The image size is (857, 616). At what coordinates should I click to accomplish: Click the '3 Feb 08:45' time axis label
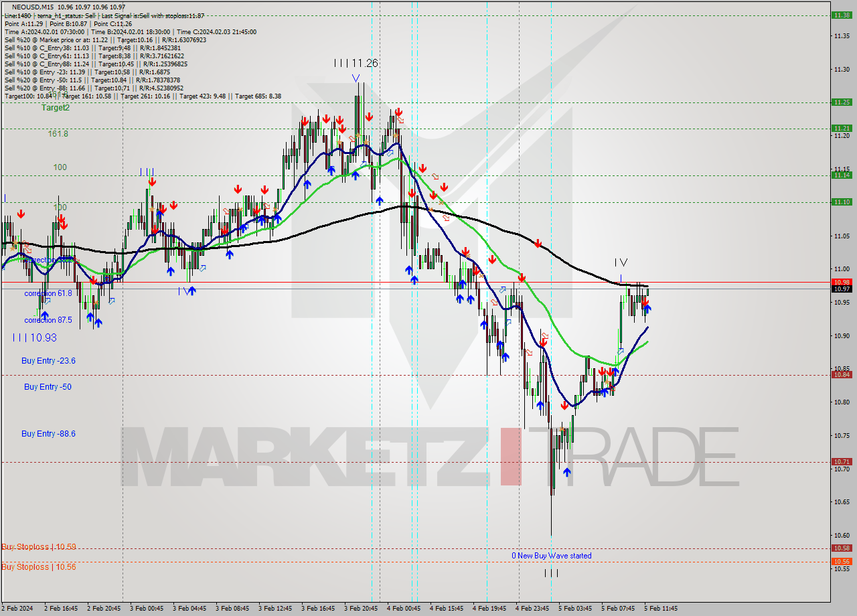coord(232,609)
